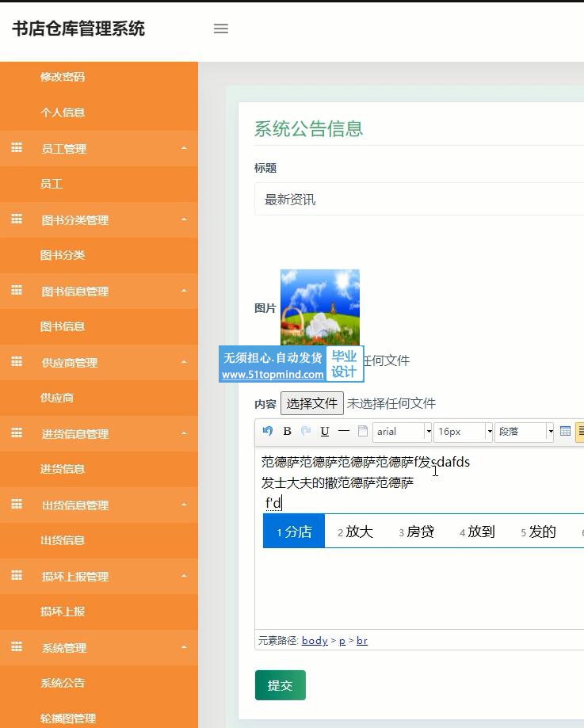Collapse the 图书信息管理 section arrow
The width and height of the screenshot is (584, 728).
coord(184,291)
